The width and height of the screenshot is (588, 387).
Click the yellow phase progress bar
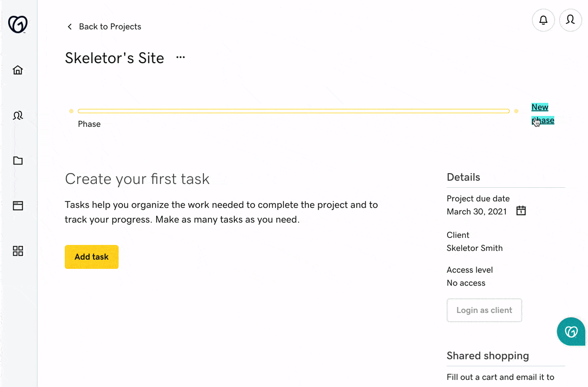[x=294, y=111]
